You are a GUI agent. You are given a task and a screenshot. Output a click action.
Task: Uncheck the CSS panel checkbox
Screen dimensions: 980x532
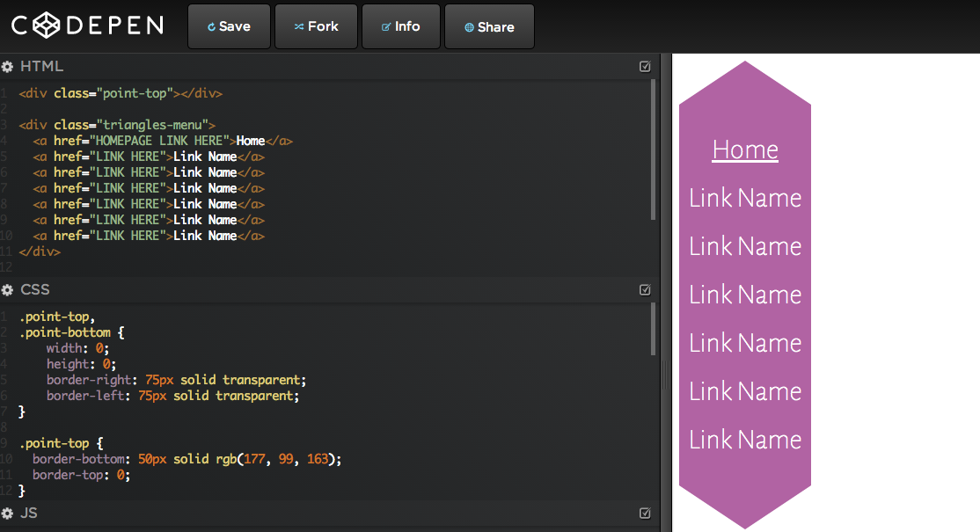[645, 289]
